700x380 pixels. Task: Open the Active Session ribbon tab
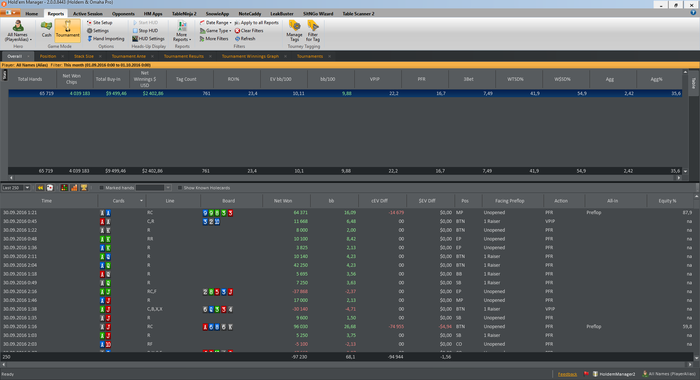coord(88,13)
